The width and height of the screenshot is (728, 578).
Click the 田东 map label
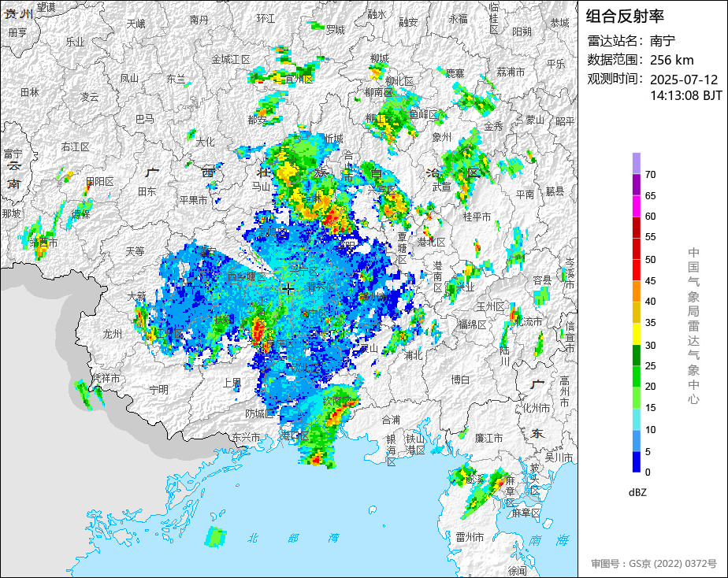tap(147, 191)
